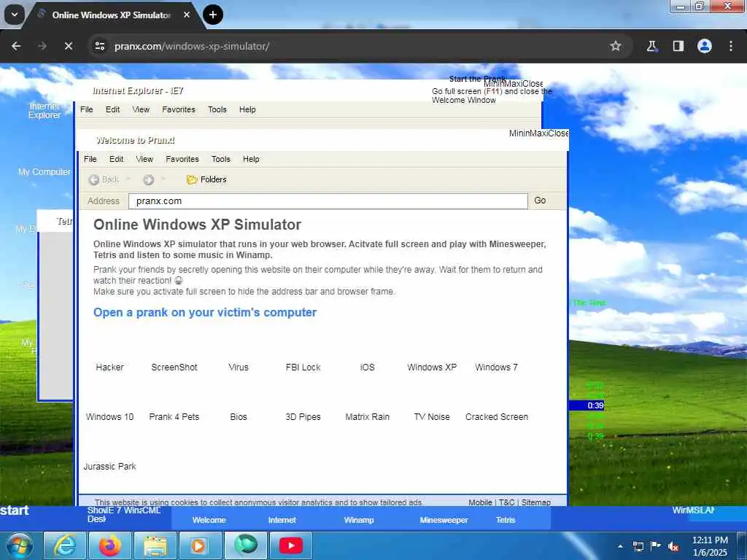Image resolution: width=747 pixels, height=560 pixels.
Task: Open the ScreenShot prank link
Action: (174, 367)
